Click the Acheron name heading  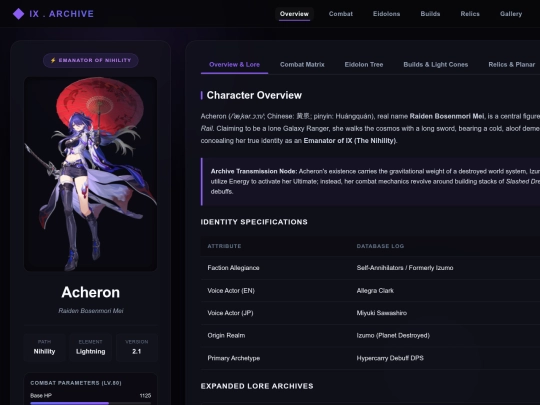click(x=91, y=292)
